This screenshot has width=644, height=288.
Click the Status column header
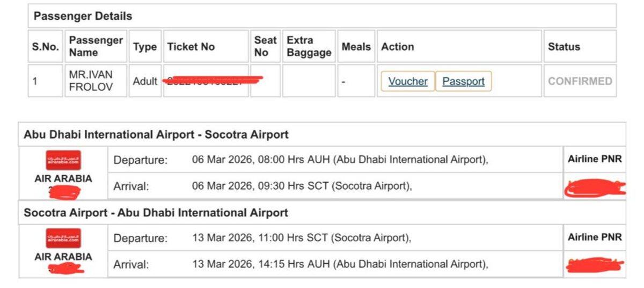tap(563, 47)
